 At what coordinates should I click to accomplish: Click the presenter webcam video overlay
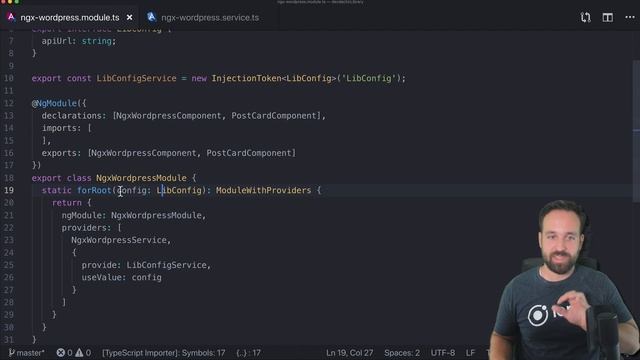(564, 280)
